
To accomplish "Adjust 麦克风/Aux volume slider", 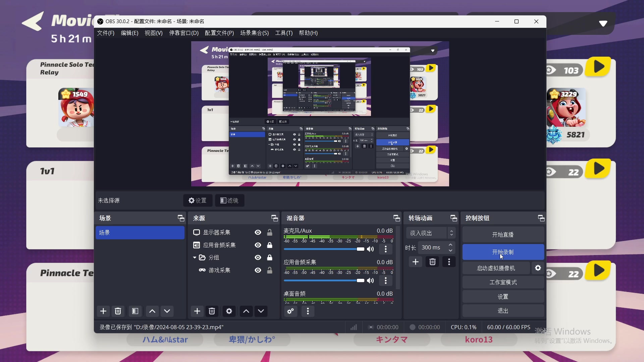I will 324,249.
